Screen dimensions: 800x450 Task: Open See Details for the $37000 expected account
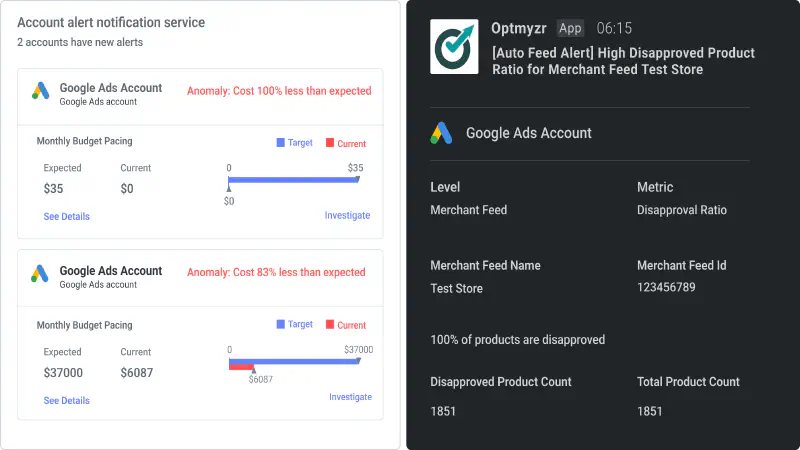[66, 401]
